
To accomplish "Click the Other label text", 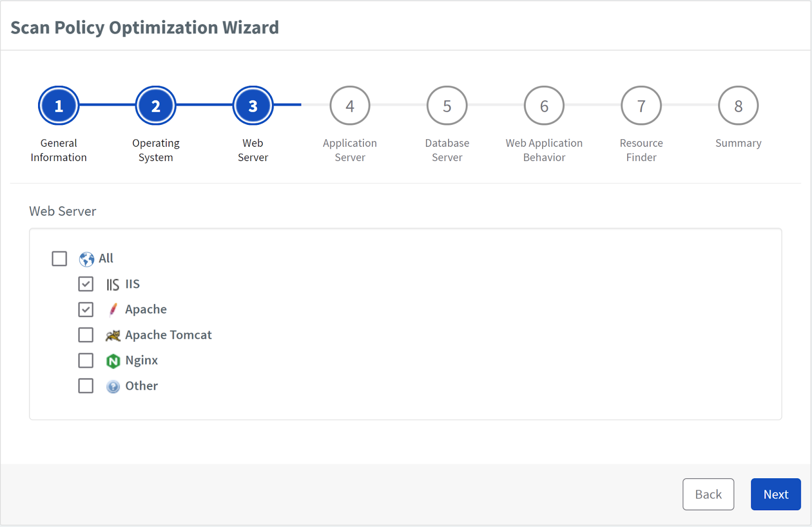I will tap(142, 386).
